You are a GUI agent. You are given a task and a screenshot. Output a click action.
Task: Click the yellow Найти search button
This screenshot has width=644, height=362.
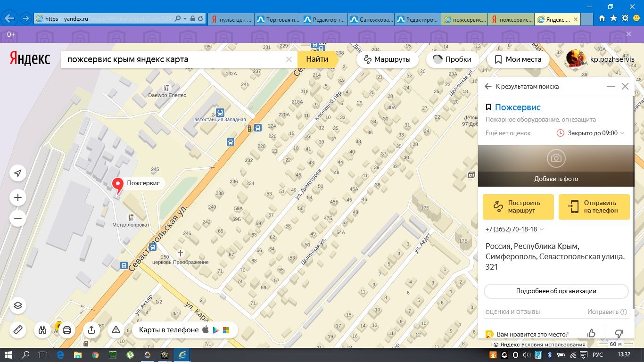pyautogui.click(x=317, y=59)
